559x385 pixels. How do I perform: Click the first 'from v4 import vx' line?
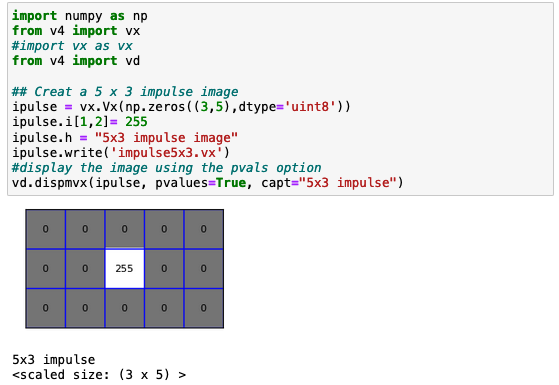(76, 31)
